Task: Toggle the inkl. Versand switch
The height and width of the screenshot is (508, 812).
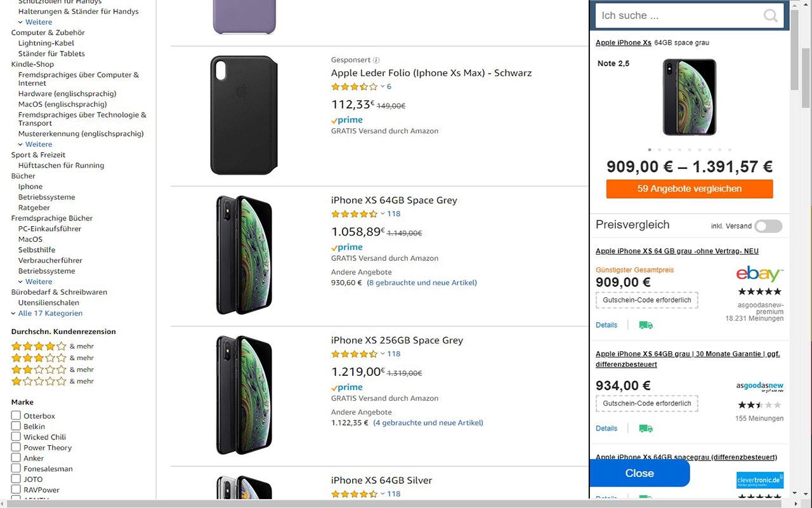Action: coord(768,226)
